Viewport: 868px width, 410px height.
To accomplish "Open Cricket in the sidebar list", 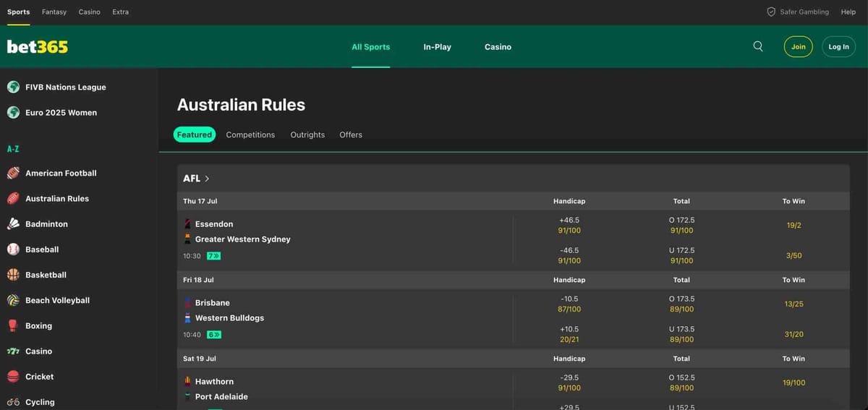I will [x=40, y=377].
